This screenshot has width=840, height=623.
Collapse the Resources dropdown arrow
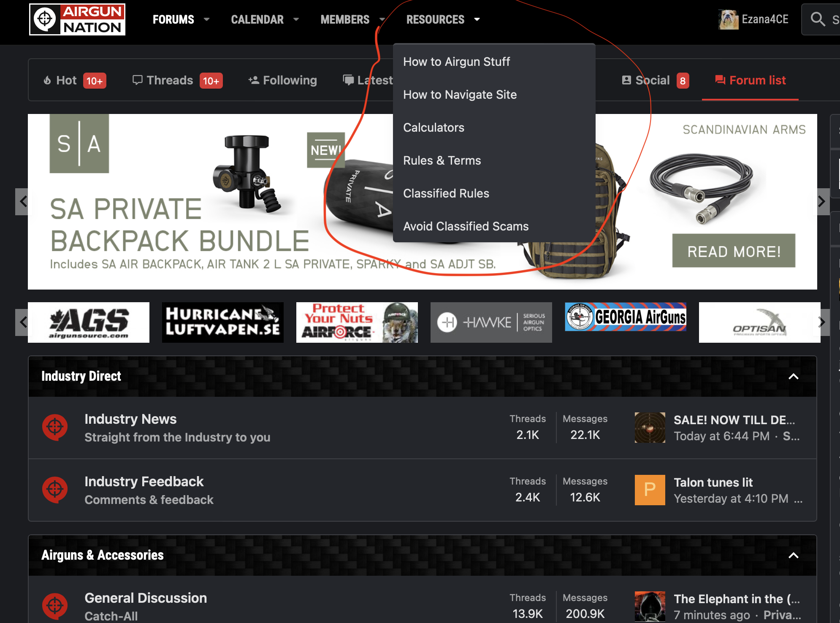pos(477,19)
